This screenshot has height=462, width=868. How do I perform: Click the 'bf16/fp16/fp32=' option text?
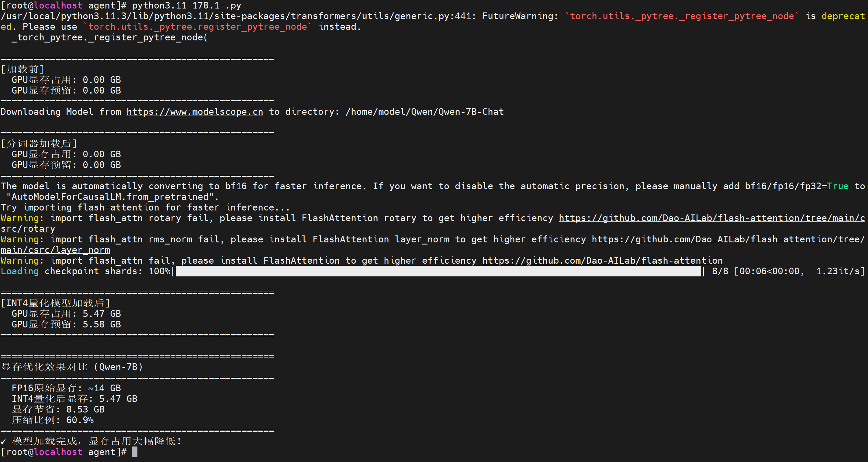(786, 186)
